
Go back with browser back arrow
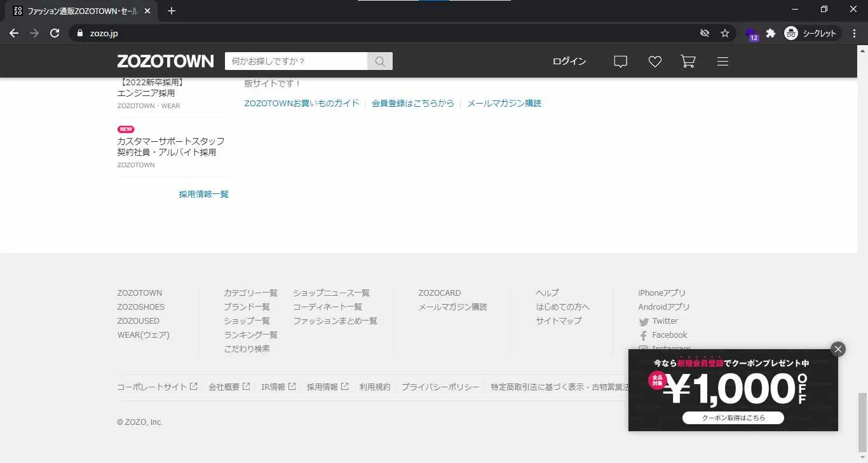pos(14,33)
